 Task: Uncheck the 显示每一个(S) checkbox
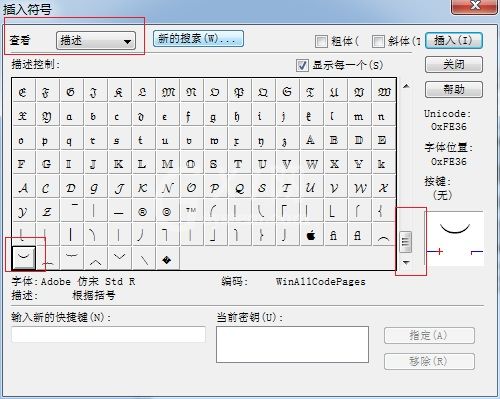pos(302,65)
